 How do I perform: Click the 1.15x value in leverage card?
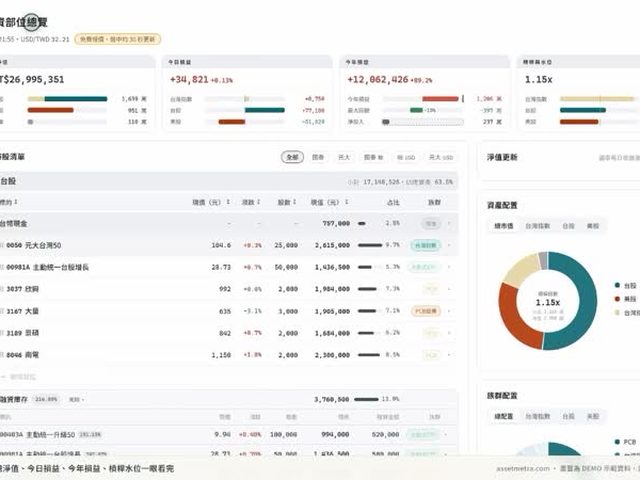click(538, 80)
